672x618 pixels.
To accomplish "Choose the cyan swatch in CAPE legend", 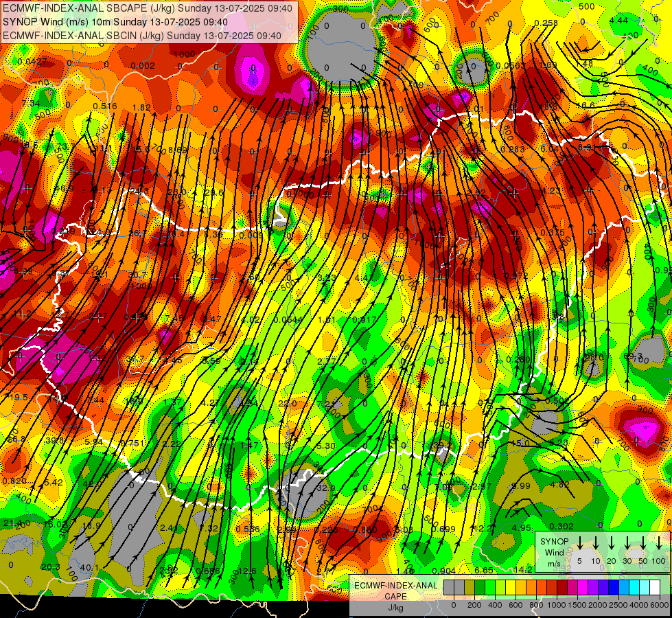I will [634, 588].
